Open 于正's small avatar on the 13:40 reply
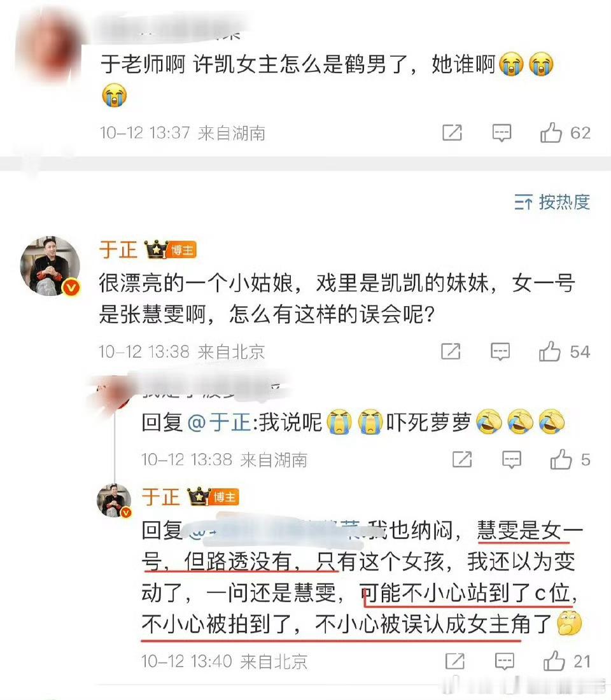 tap(115, 500)
